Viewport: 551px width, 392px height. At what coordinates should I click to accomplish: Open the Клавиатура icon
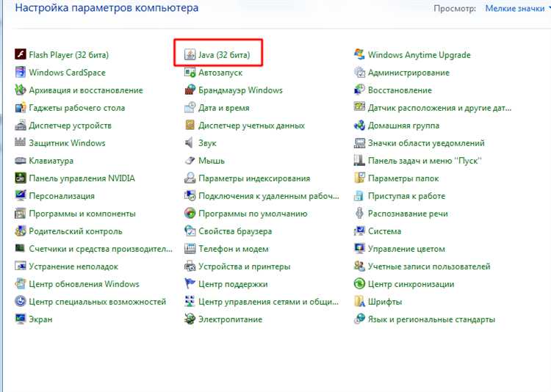[x=21, y=161]
